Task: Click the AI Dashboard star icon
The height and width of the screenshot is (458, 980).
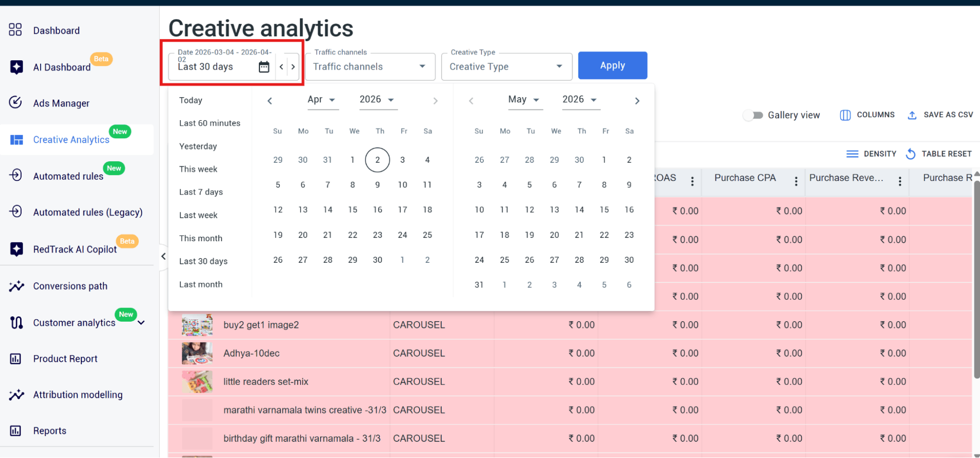Action: coord(16,67)
